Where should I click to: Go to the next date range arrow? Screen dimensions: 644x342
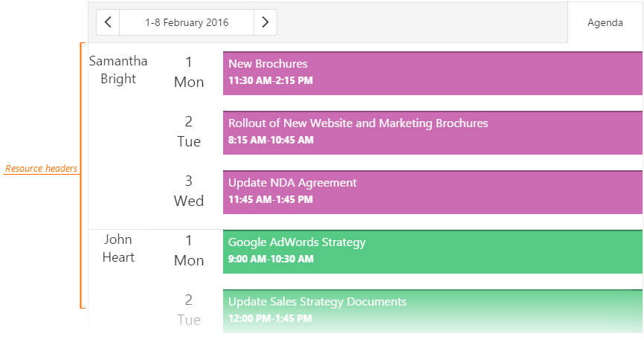[x=265, y=22]
